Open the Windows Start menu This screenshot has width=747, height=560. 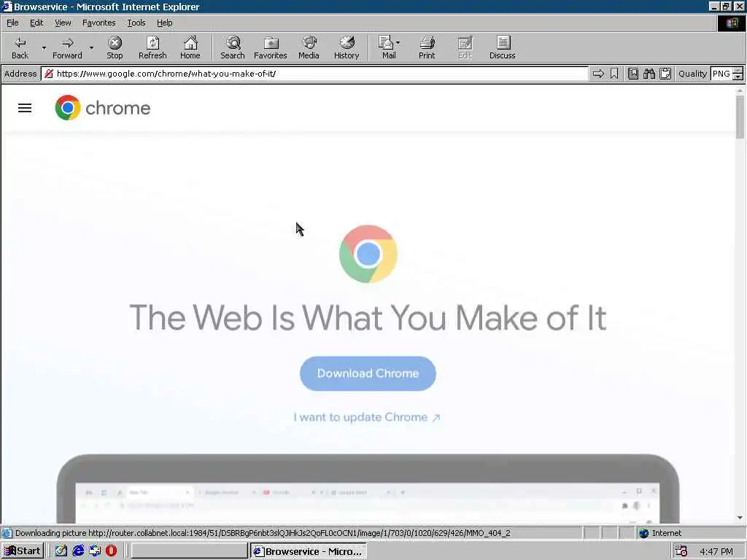point(23,551)
